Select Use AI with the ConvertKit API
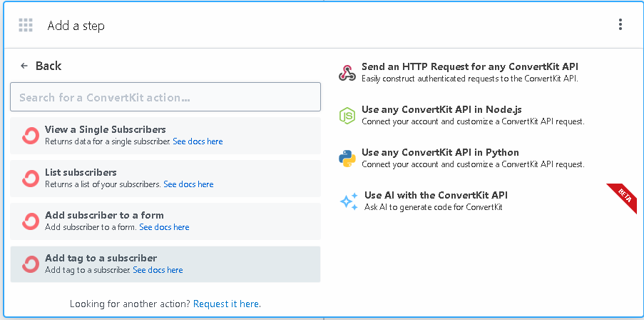644x320 pixels. click(436, 195)
